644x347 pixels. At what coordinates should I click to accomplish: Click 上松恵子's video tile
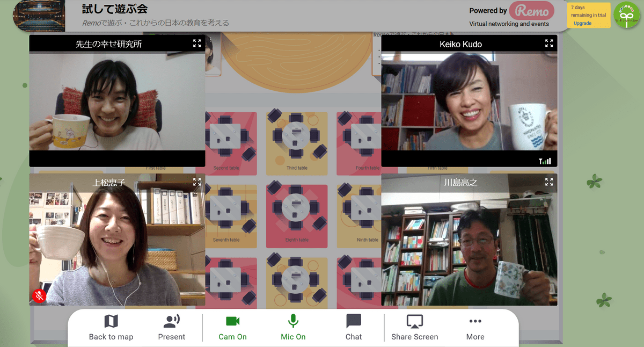[117, 240]
